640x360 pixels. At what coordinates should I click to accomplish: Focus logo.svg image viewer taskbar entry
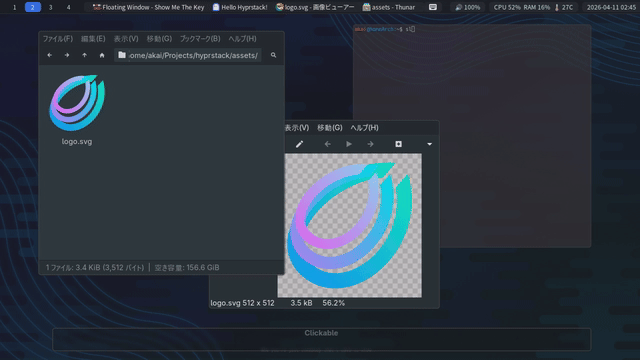(315, 7)
